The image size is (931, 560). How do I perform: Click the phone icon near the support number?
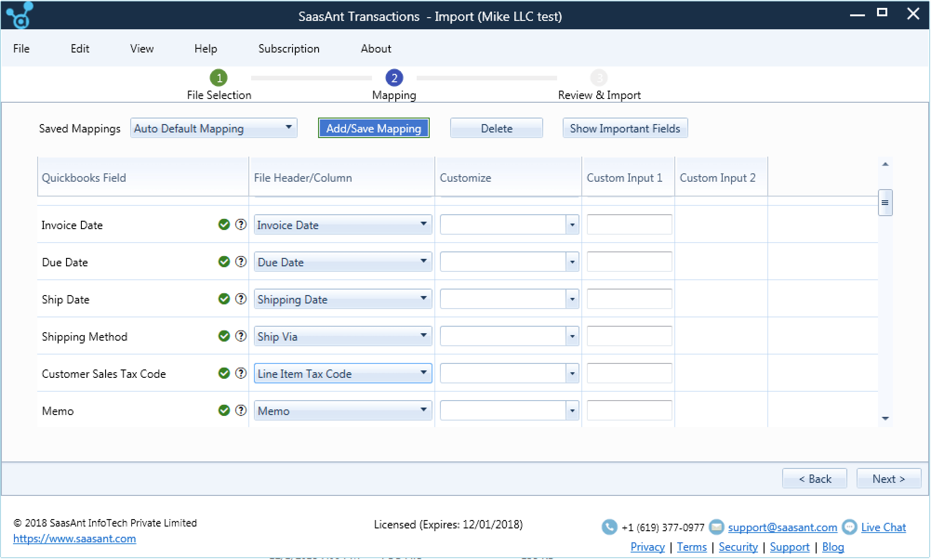(x=610, y=527)
